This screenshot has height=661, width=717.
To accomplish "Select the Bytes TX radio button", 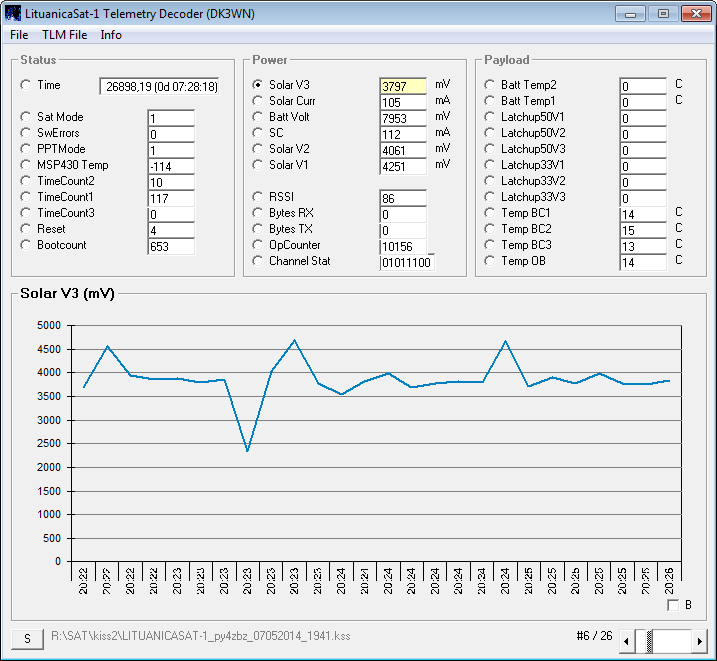I will point(257,229).
